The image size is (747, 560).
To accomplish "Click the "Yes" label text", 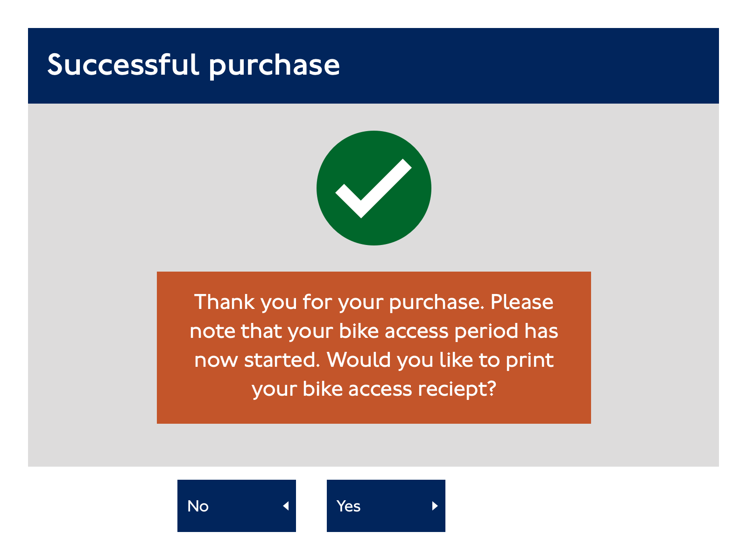I will tap(348, 506).
